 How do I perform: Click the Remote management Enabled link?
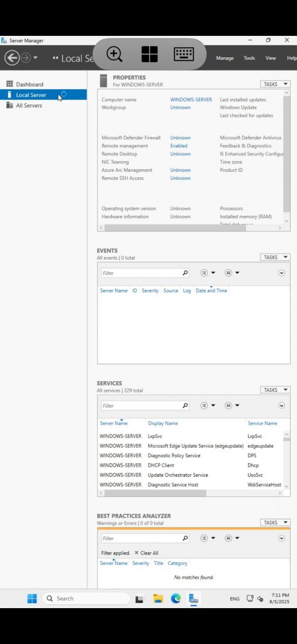point(178,146)
